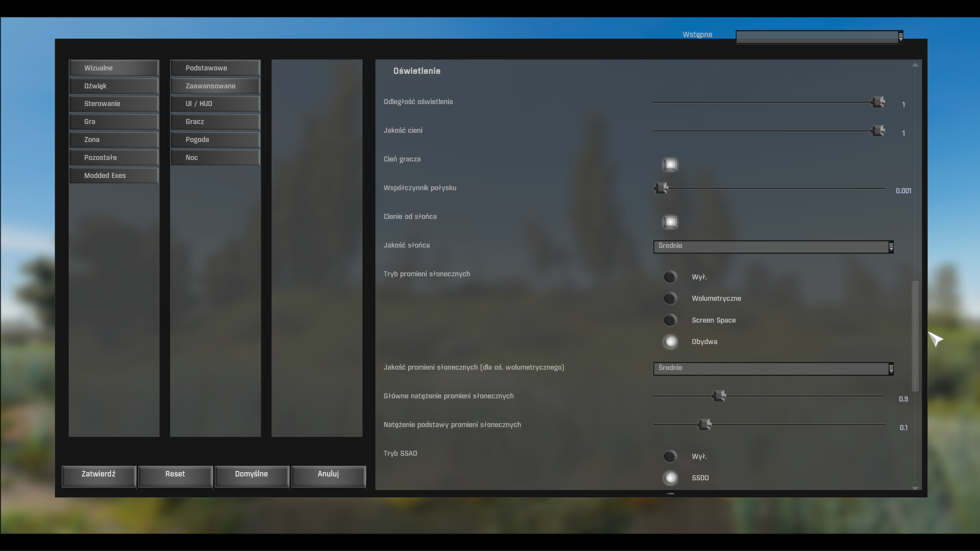The height and width of the screenshot is (551, 980).
Task: Open the Wstępne preset dropdown
Action: point(819,37)
